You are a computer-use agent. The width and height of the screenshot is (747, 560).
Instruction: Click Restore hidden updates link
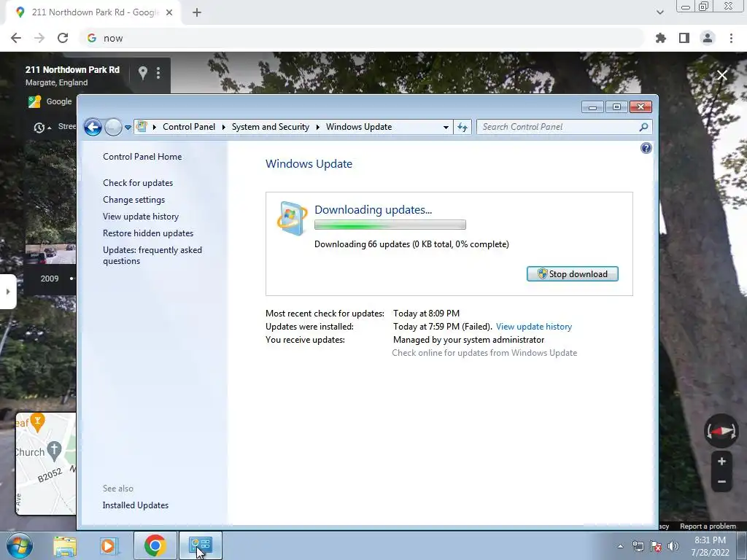tap(147, 233)
